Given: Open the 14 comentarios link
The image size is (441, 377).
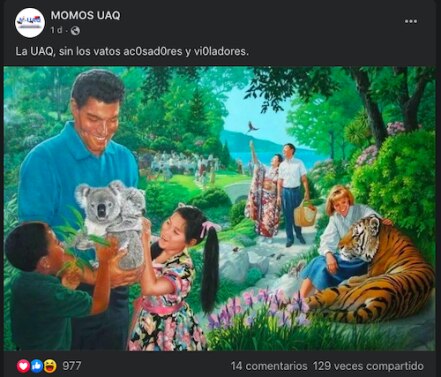Looking at the screenshot, I should tap(269, 366).
